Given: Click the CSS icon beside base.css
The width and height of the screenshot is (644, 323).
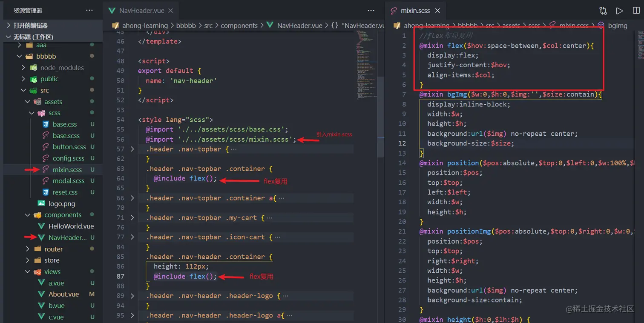Looking at the screenshot, I should [x=45, y=124].
